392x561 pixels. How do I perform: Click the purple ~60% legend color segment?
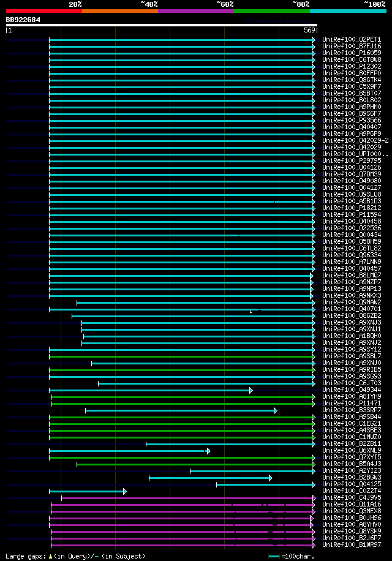click(196, 11)
